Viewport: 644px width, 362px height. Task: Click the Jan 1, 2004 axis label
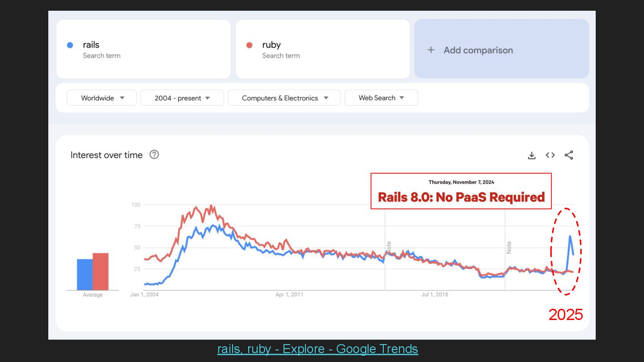pos(144,295)
